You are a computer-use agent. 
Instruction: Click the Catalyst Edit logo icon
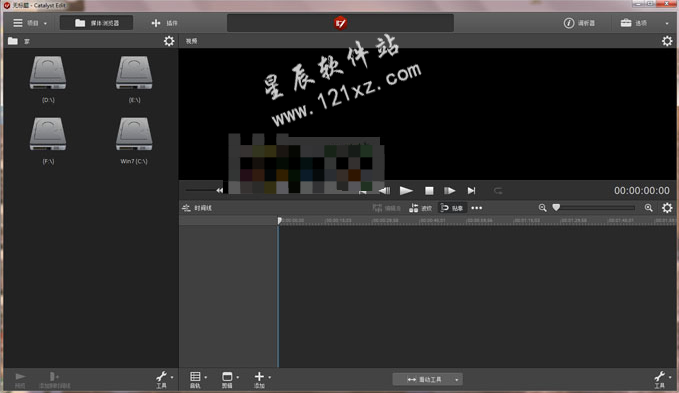340,23
